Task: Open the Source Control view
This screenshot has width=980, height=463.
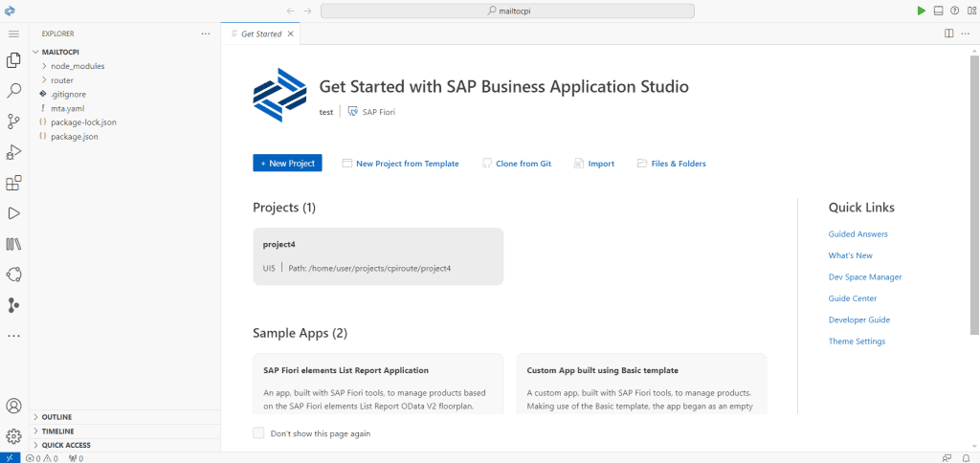Action: click(13, 121)
